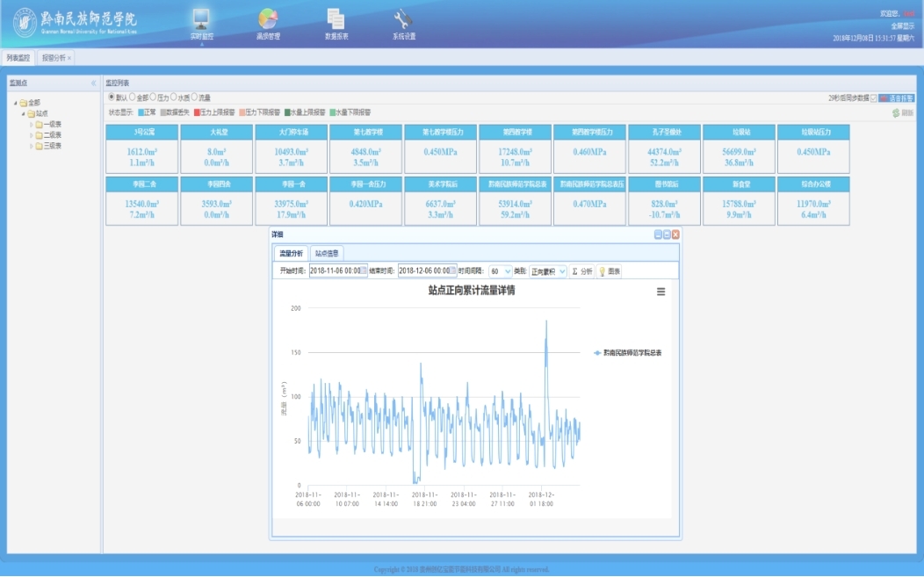Screen dimensions: 924x577
Task: Click the Σ 分析 analysis button
Action: pyautogui.click(x=581, y=271)
